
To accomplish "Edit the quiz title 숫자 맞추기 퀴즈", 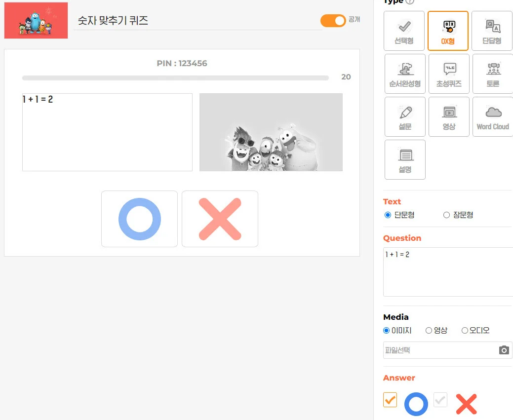I will pyautogui.click(x=198, y=21).
